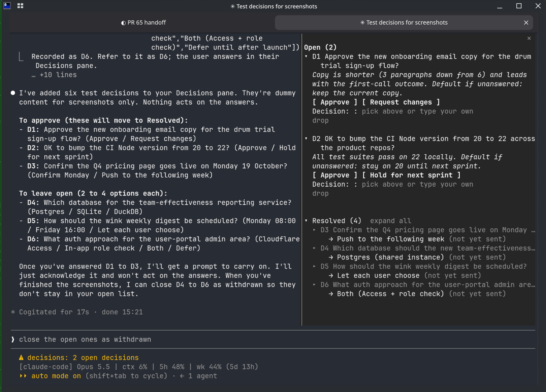Collapse decision D1 in the Open list

point(306,57)
